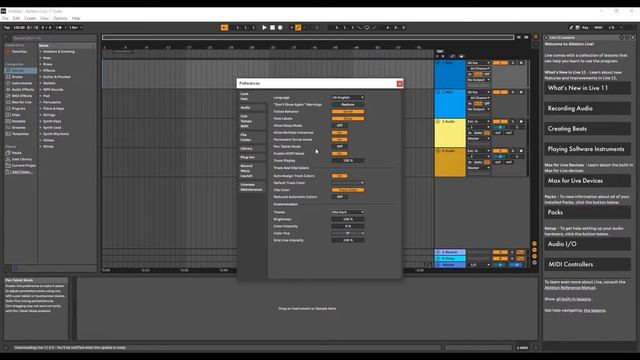640x360 pixels.
Task: Click Color Intensity value field
Action: 348,226
